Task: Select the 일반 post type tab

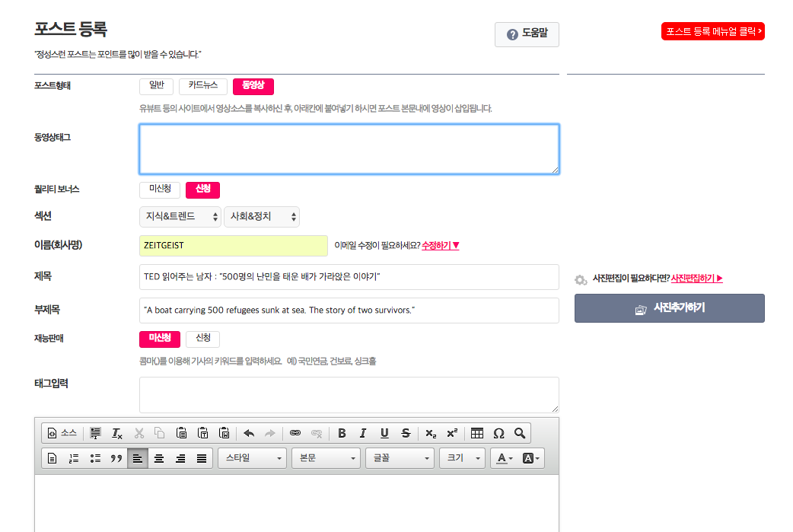Action: tap(156, 86)
